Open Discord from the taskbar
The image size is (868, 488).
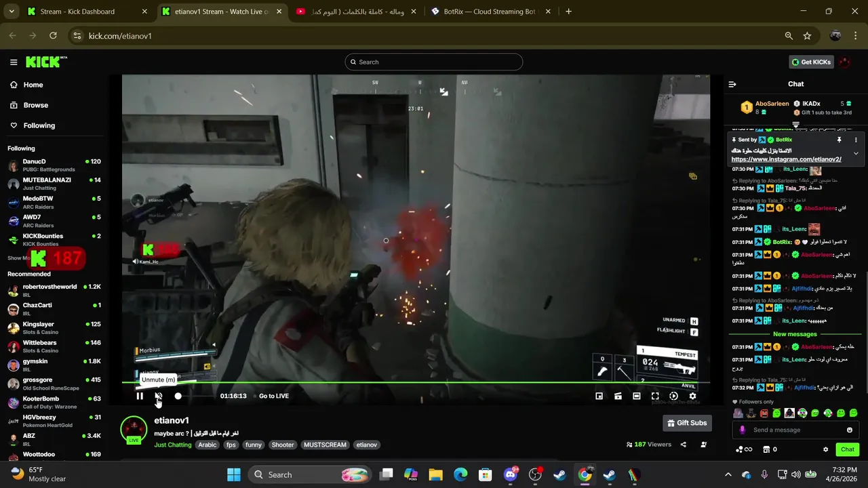pos(511,474)
